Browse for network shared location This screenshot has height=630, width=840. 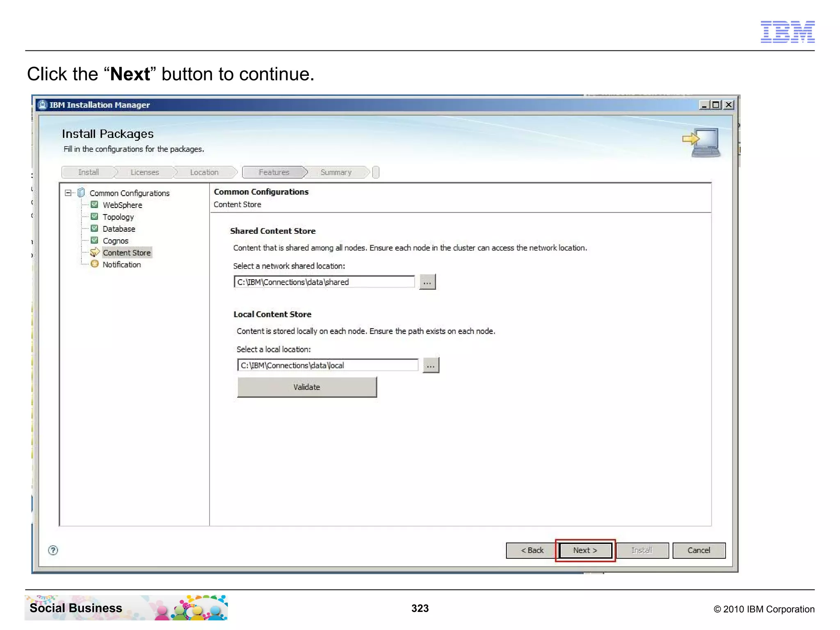(x=427, y=282)
